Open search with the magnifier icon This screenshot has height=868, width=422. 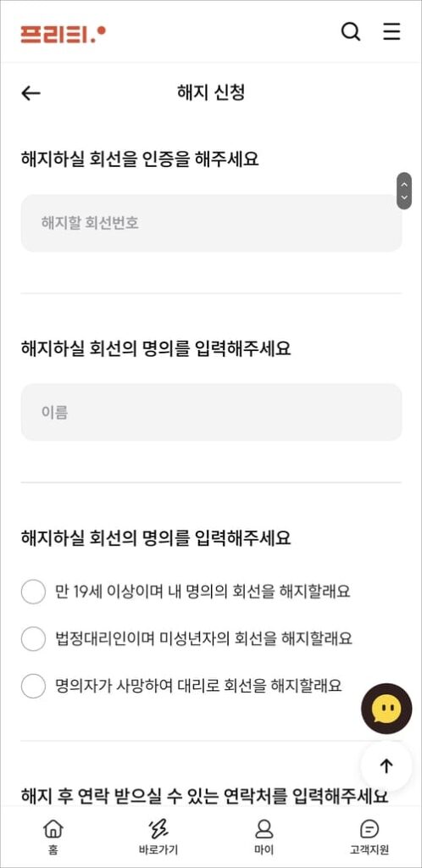(351, 31)
